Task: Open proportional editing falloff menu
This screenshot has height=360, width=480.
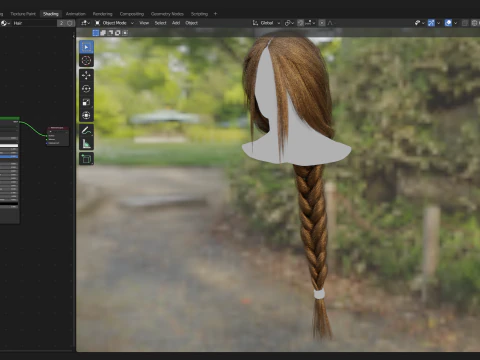Action: (x=331, y=23)
